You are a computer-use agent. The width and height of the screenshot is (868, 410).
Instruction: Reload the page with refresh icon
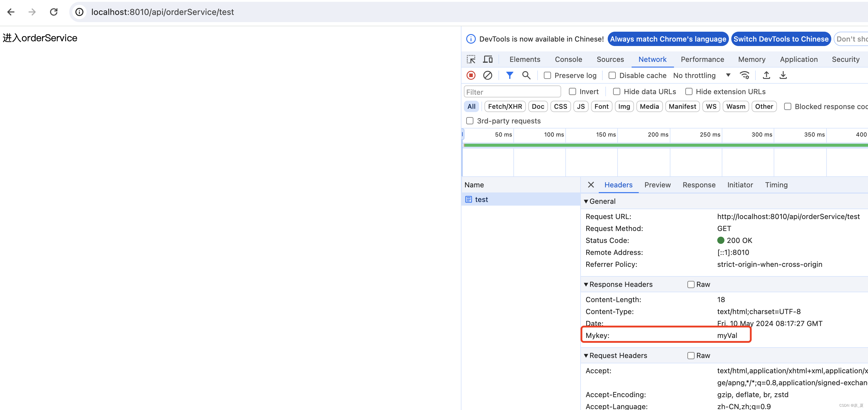click(x=53, y=12)
